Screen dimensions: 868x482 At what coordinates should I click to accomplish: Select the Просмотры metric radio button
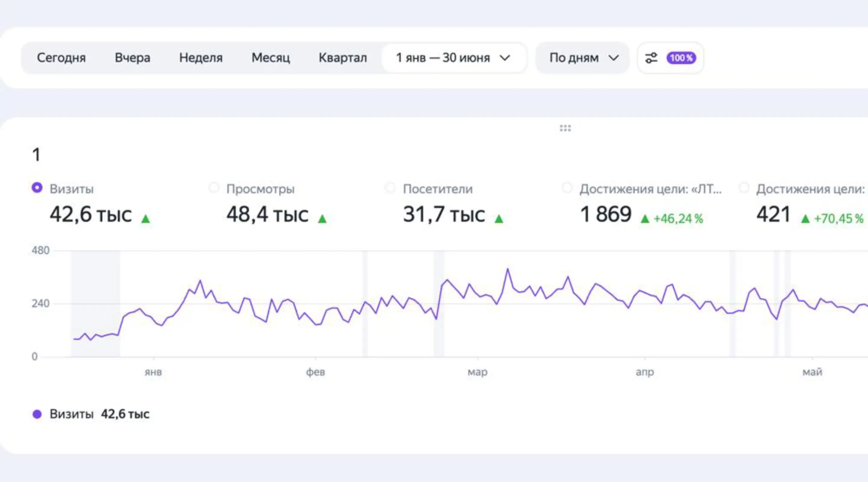click(214, 188)
